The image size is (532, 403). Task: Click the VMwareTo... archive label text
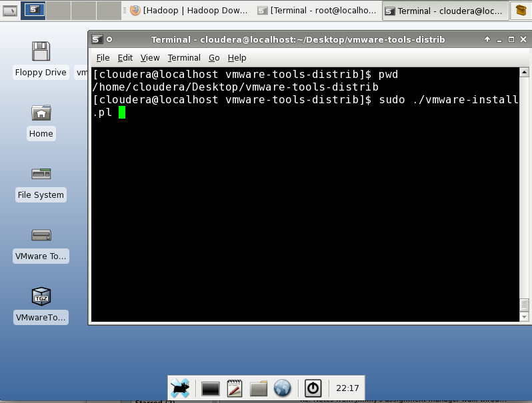point(41,318)
